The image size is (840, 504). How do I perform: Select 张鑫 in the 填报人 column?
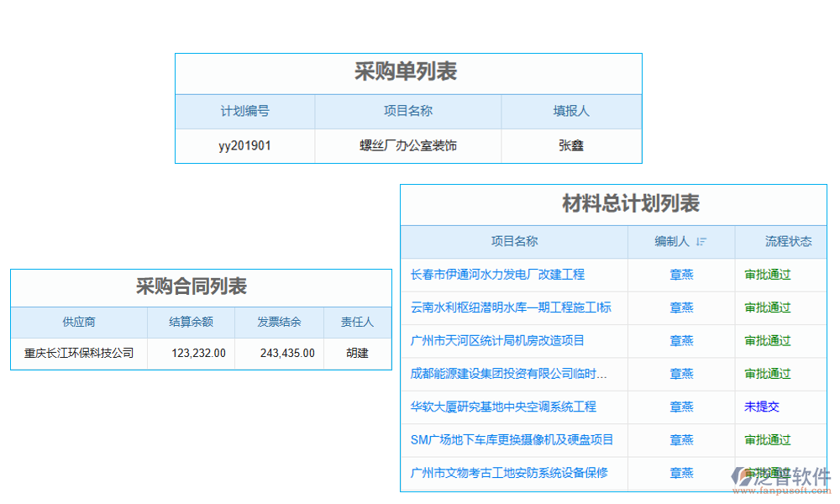(571, 144)
